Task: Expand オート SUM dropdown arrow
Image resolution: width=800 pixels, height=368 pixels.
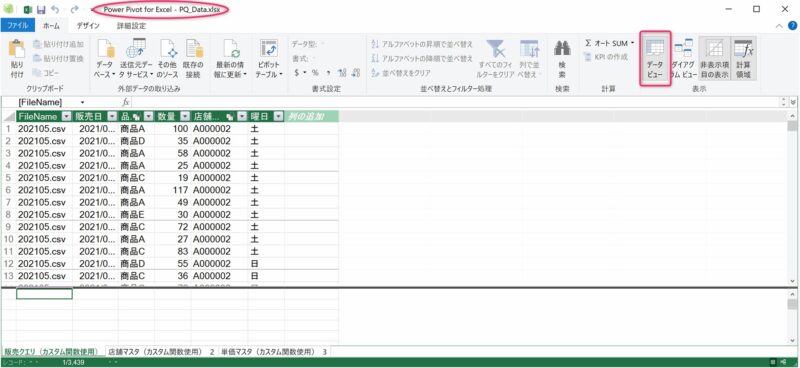Action: click(x=633, y=43)
